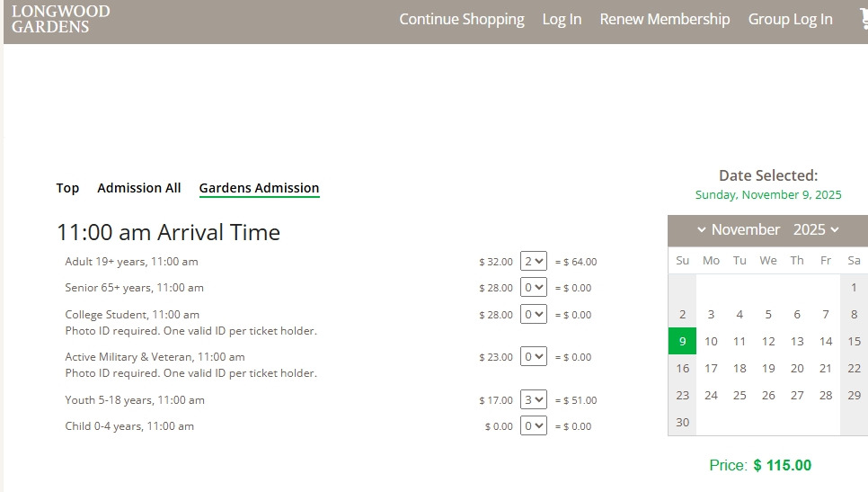This screenshot has height=492, width=868.
Task: Select November 7 on calendar
Action: click(826, 315)
